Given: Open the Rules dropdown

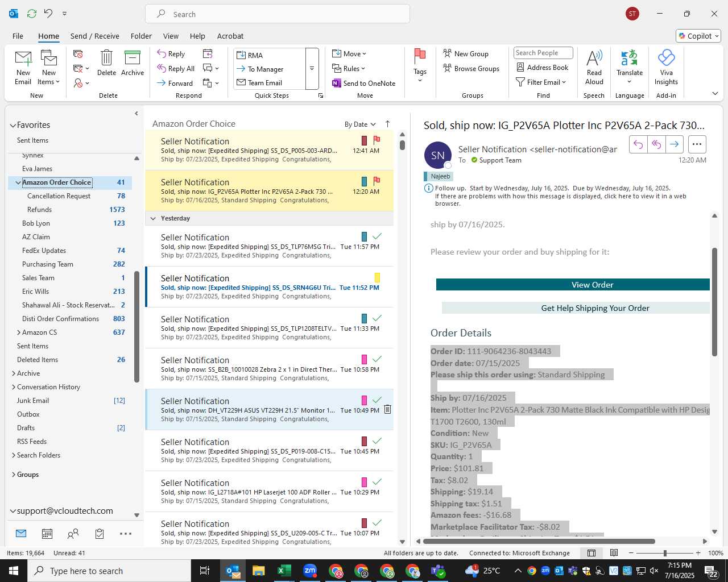Looking at the screenshot, I should pos(349,68).
